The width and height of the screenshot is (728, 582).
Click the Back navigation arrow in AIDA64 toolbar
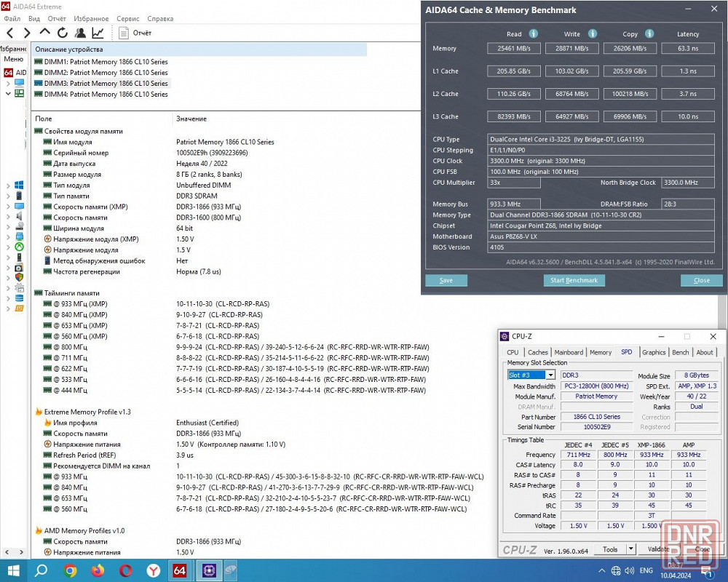[x=10, y=33]
